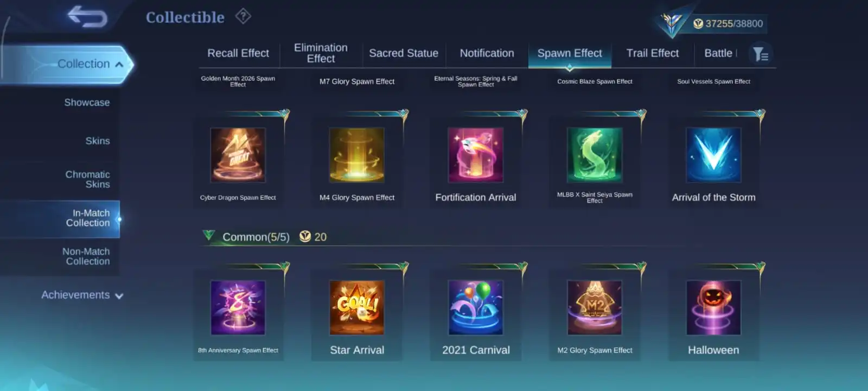Image resolution: width=868 pixels, height=391 pixels.
Task: Open Non-Match Collection in sidebar
Action: (86, 256)
